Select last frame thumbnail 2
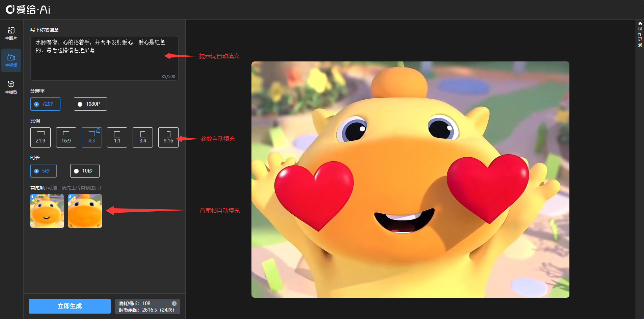Screen dimensions: 644x319 tap(85, 211)
